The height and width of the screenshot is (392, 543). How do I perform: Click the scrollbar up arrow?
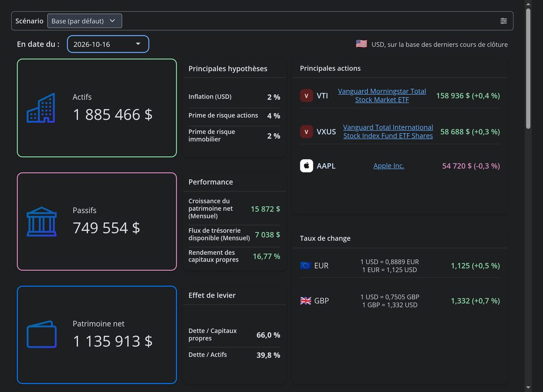click(x=528, y=4)
